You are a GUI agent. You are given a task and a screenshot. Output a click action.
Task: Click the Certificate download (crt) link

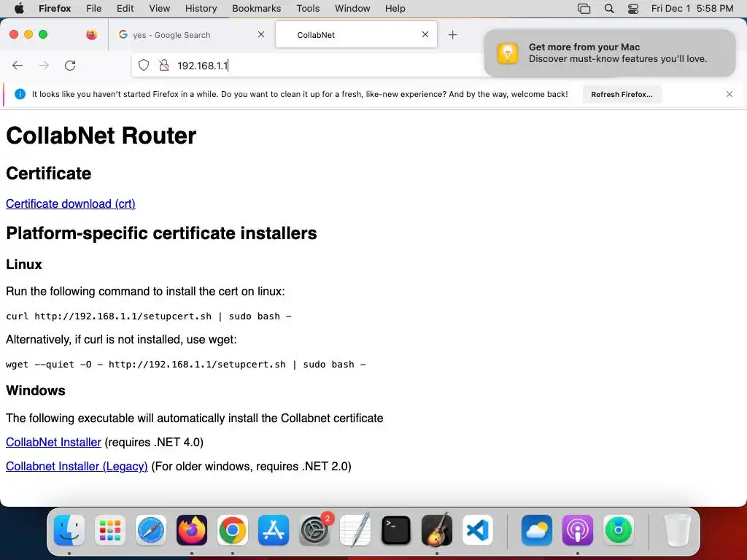[71, 204]
